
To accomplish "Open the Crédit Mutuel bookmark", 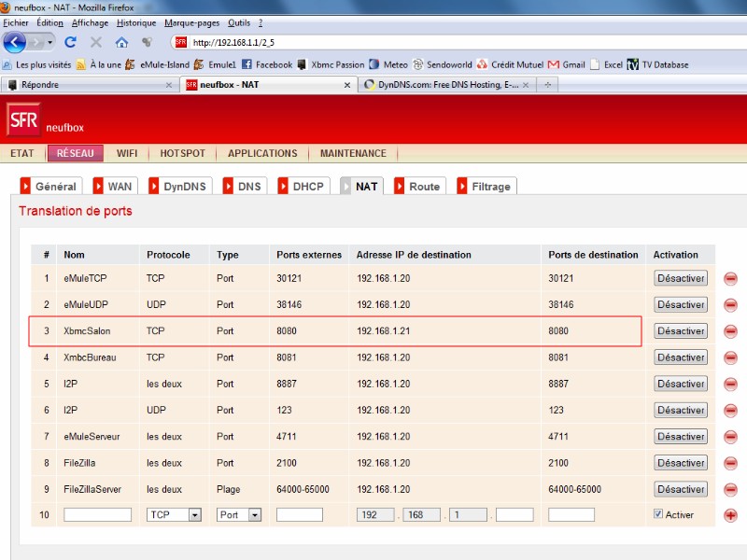I will coord(510,64).
